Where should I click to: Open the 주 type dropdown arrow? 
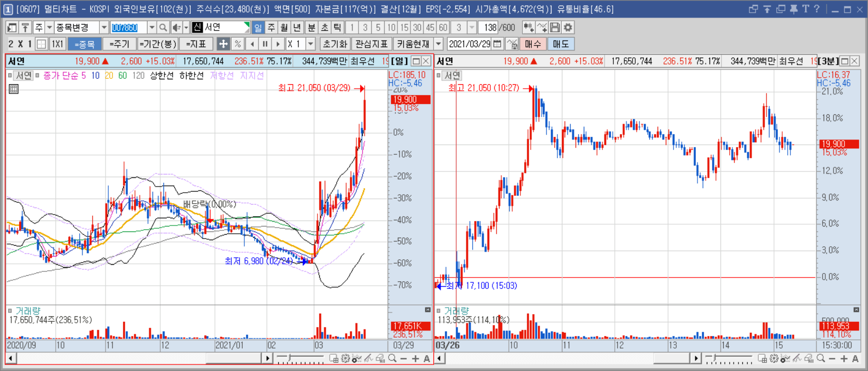[x=49, y=27]
